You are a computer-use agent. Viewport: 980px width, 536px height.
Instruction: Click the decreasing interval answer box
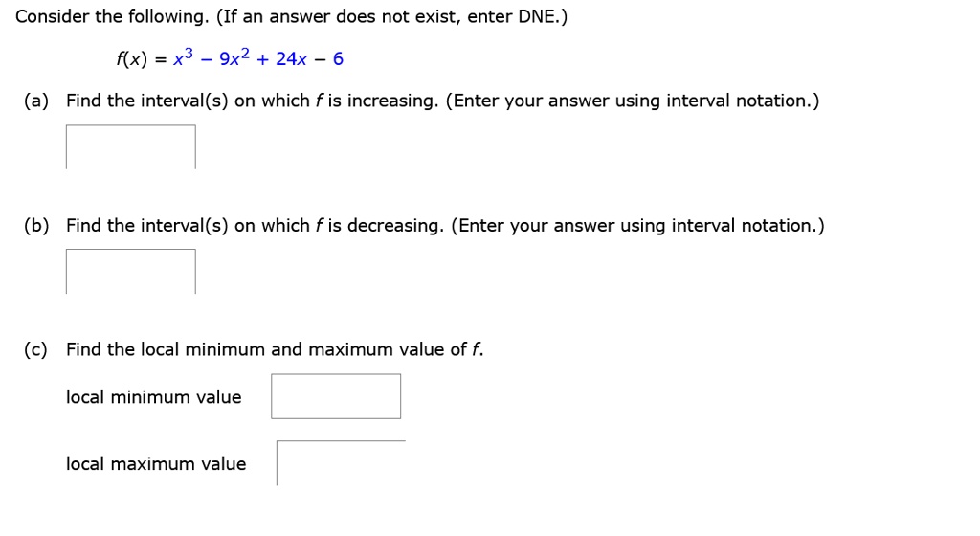[131, 272]
